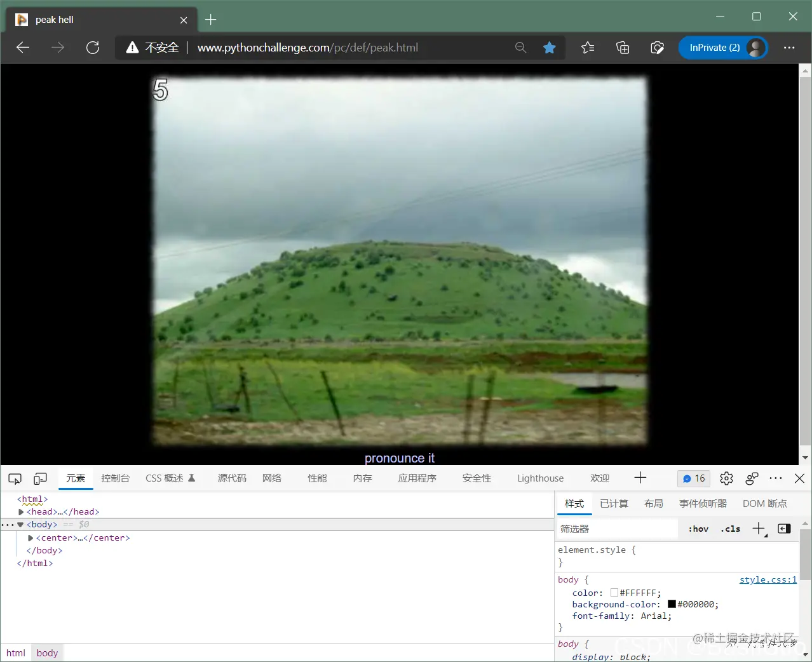Click the not-secure warning icon
Viewport: 812px width, 662px height.
pyautogui.click(x=132, y=48)
